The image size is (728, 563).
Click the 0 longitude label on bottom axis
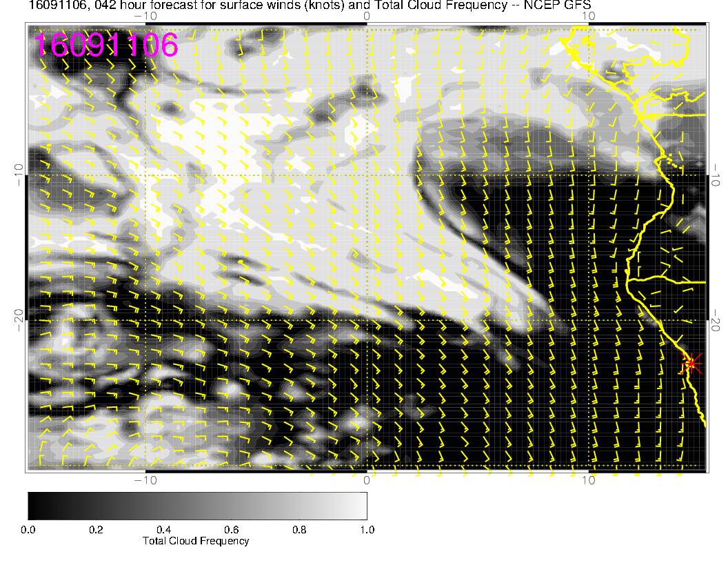point(367,480)
